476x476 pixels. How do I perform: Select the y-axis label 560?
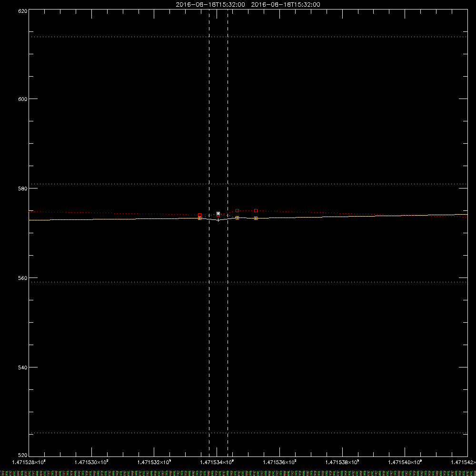tap(23, 278)
